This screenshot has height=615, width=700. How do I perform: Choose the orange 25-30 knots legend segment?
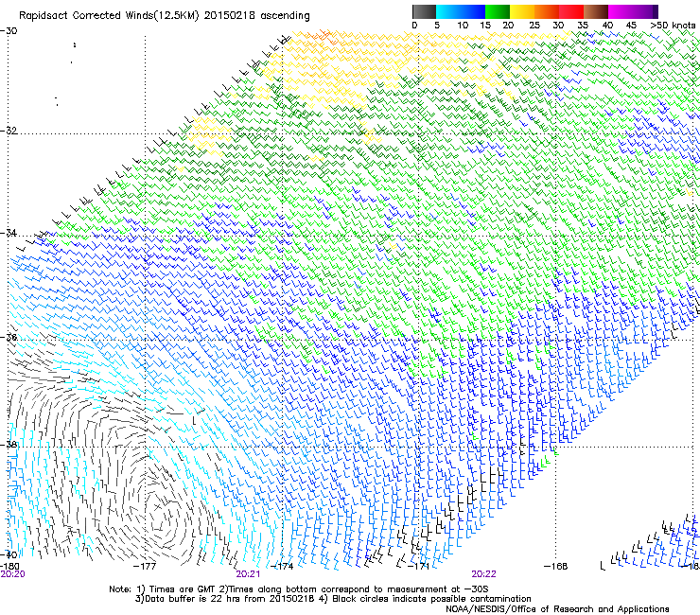click(547, 11)
